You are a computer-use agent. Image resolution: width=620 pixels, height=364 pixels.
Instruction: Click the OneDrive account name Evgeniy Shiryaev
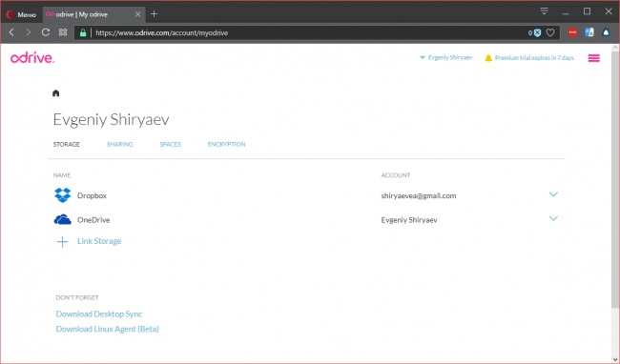[x=409, y=220]
